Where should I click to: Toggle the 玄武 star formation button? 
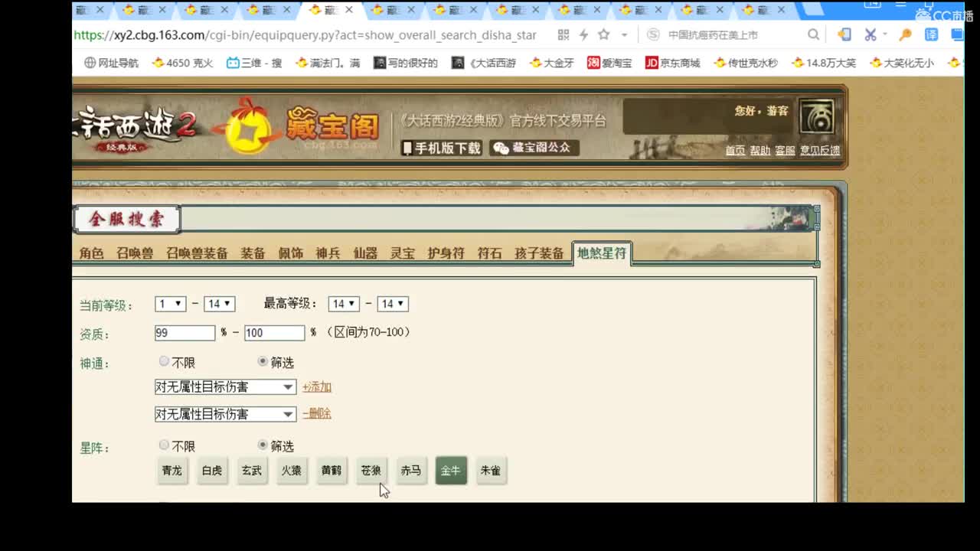[252, 471]
